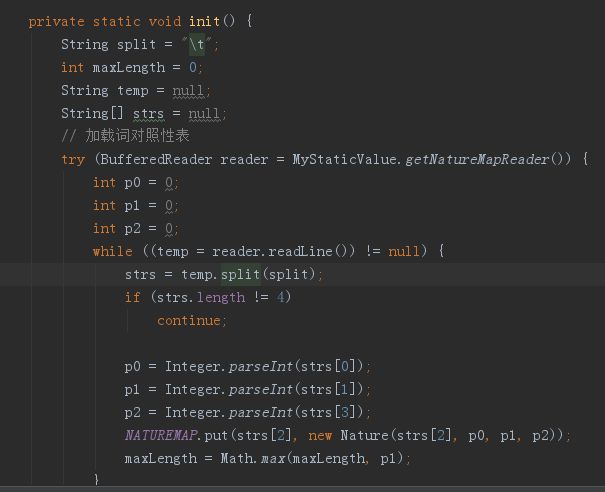Click temp in the String temp declaration
This screenshot has height=492, width=605.
133,91
